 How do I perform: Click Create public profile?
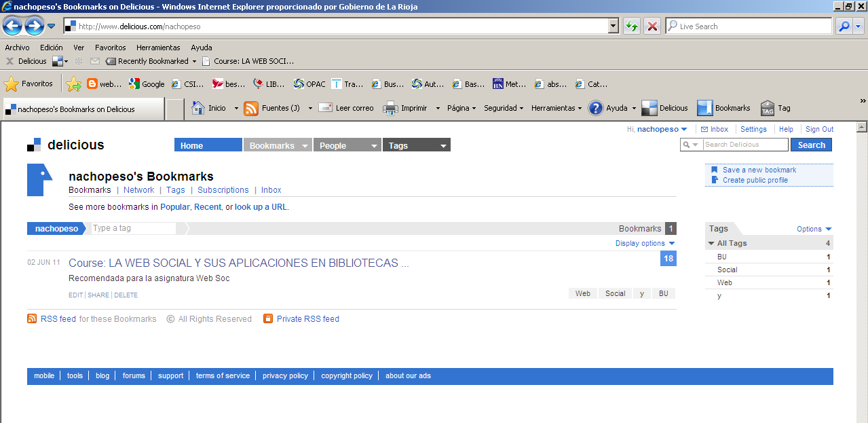coord(755,180)
